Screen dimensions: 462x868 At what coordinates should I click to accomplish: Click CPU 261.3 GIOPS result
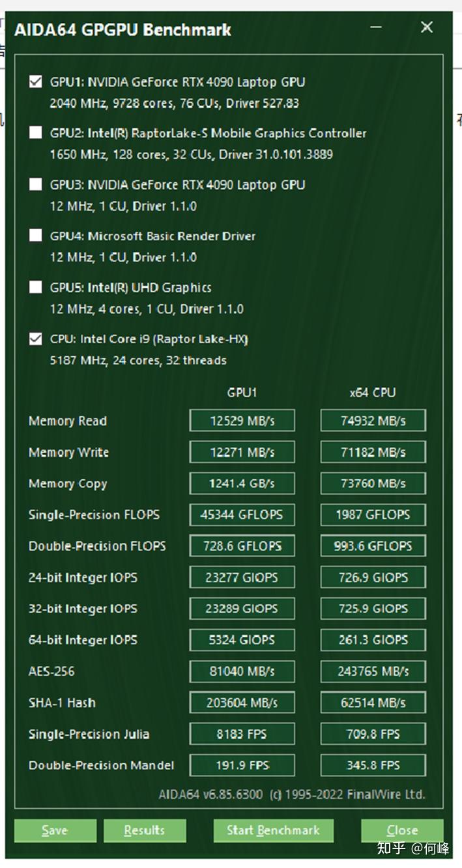(373, 639)
